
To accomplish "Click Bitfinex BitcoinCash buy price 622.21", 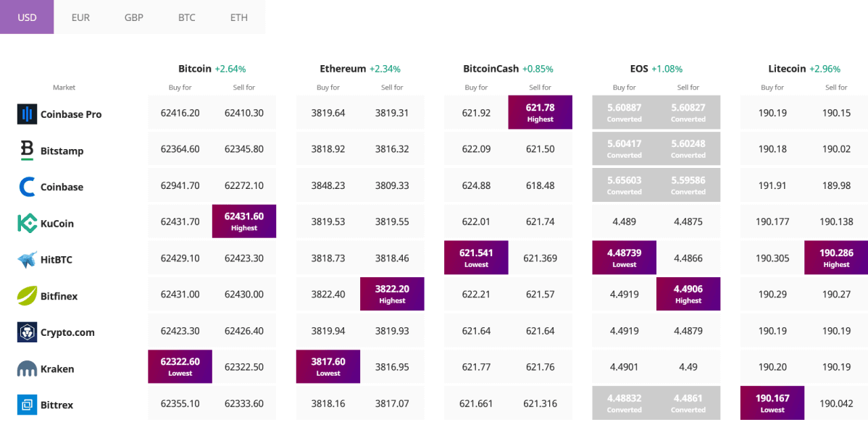I will tap(476, 295).
